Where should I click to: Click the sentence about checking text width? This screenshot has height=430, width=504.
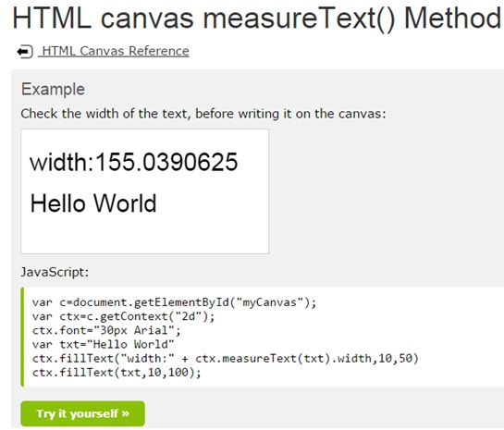coord(203,114)
